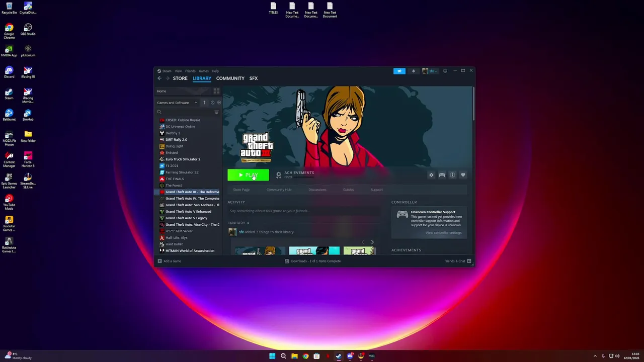Go forward with the right arrow

pyautogui.click(x=168, y=78)
